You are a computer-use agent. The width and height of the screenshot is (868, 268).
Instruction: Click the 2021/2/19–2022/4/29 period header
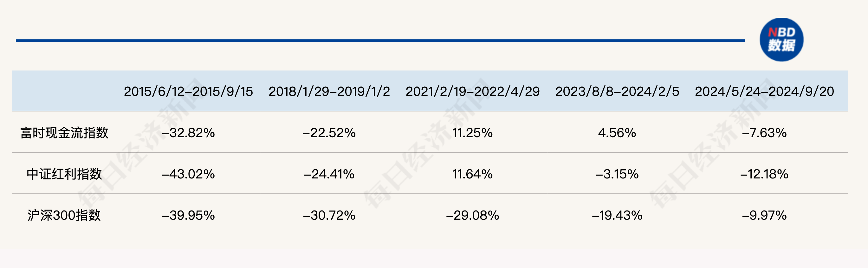click(x=472, y=91)
